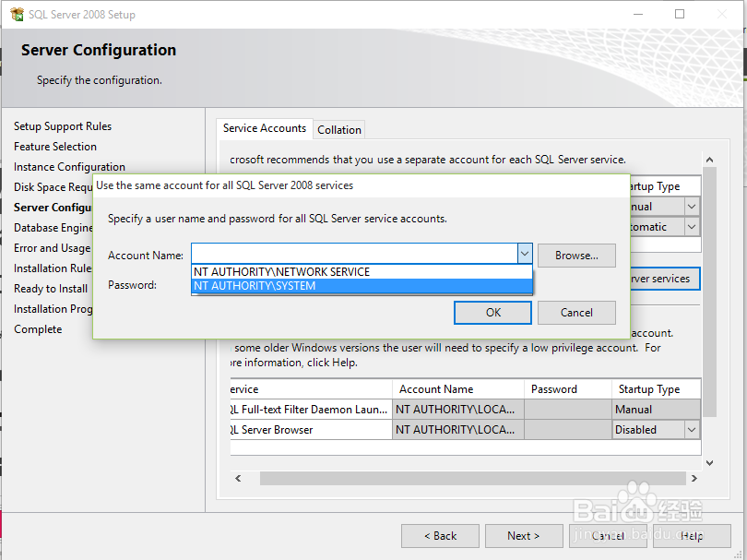Screen dimensions: 747x560
Task: Cancel the SQL Server setup wizard
Action: [608, 536]
